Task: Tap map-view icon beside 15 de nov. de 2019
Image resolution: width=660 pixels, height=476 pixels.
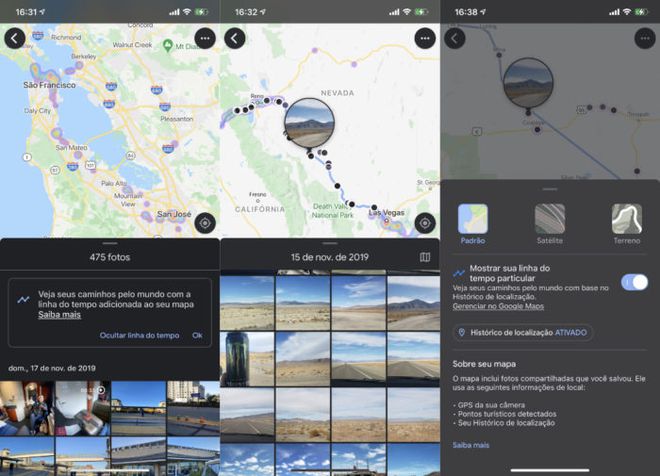Action: 425,257
